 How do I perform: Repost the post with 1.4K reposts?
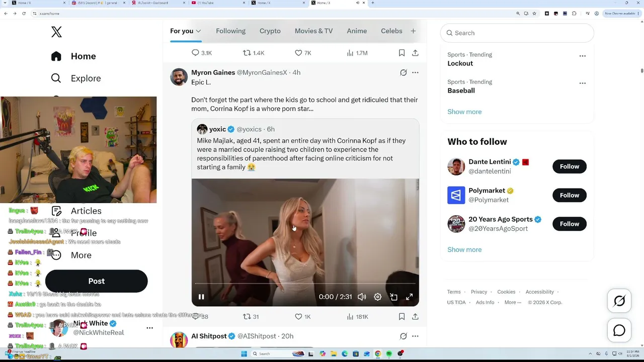click(x=254, y=53)
